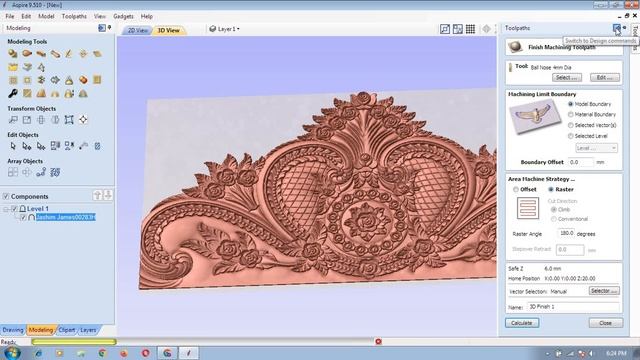This screenshot has height=360, width=640.
Task: Switch to the 2D View tab
Action: 137,31
